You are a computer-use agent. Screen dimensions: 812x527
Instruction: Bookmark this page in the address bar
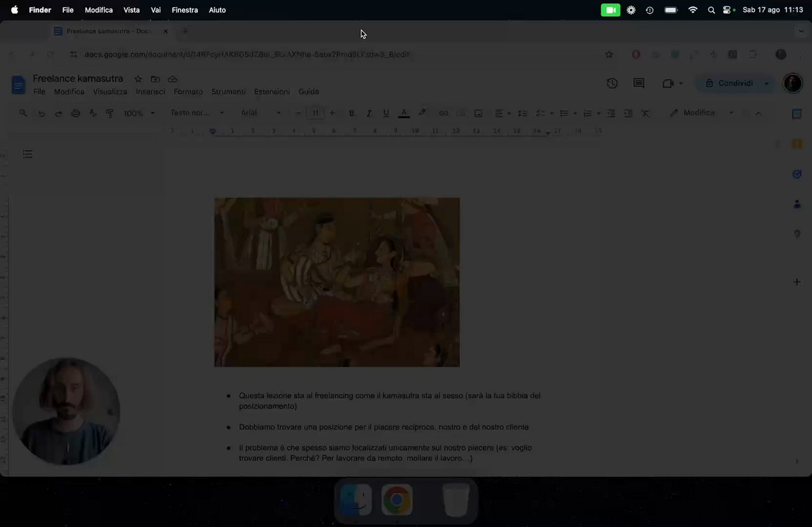609,55
